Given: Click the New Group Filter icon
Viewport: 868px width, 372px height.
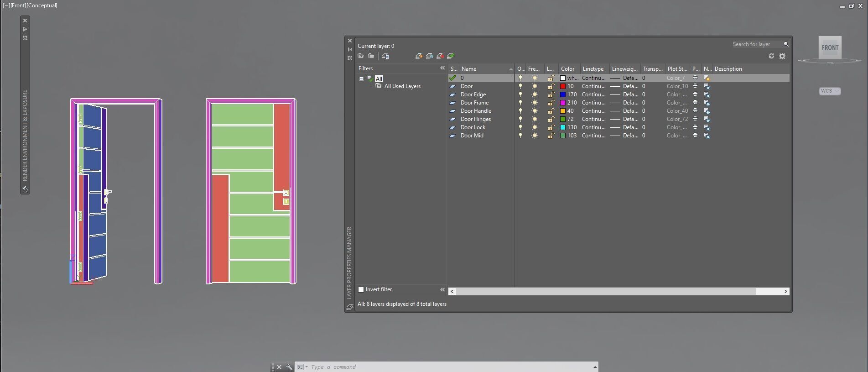Looking at the screenshot, I should [371, 56].
